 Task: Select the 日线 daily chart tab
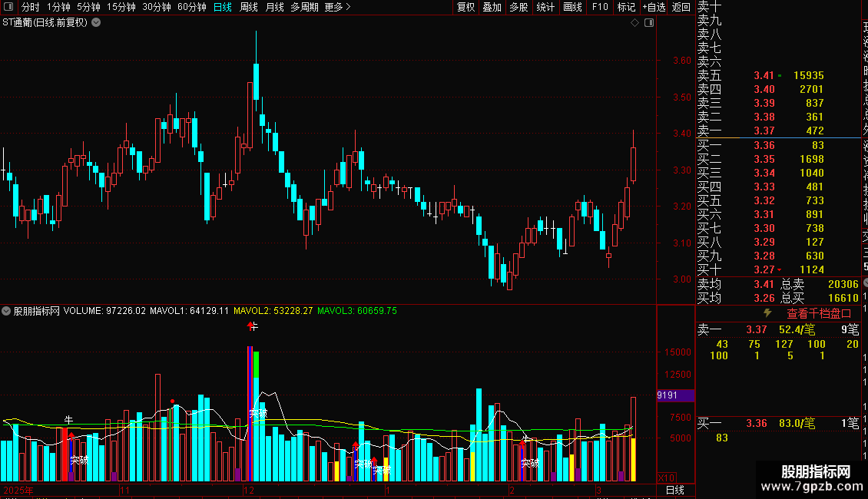click(x=223, y=7)
